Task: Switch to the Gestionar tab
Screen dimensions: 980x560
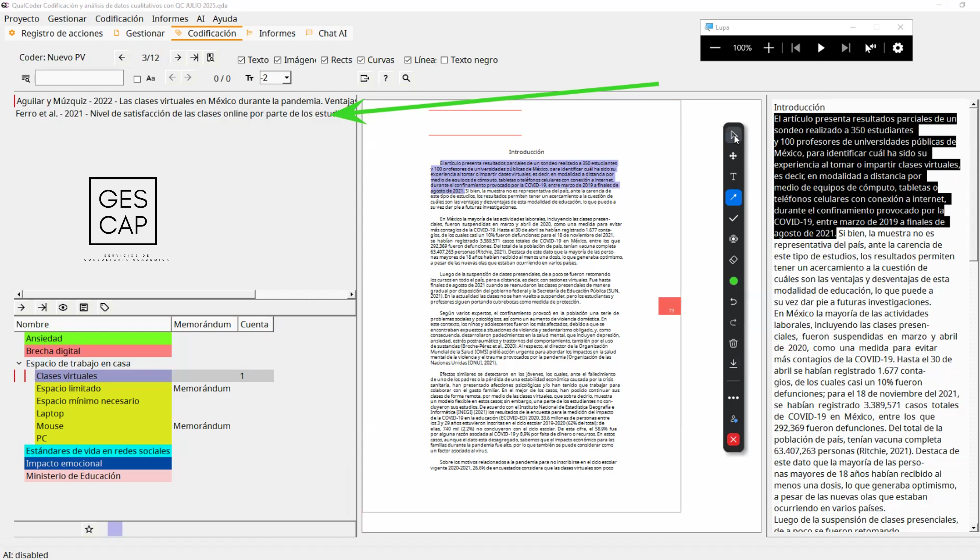Action: (x=139, y=33)
